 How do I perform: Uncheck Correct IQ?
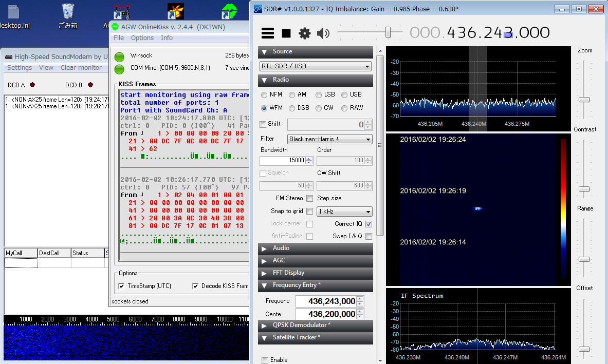[369, 224]
